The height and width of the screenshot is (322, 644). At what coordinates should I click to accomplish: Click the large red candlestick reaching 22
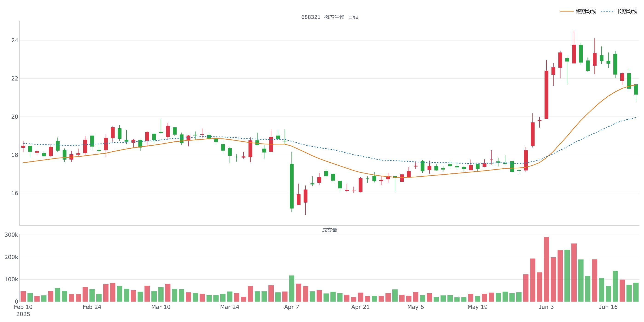(546, 95)
